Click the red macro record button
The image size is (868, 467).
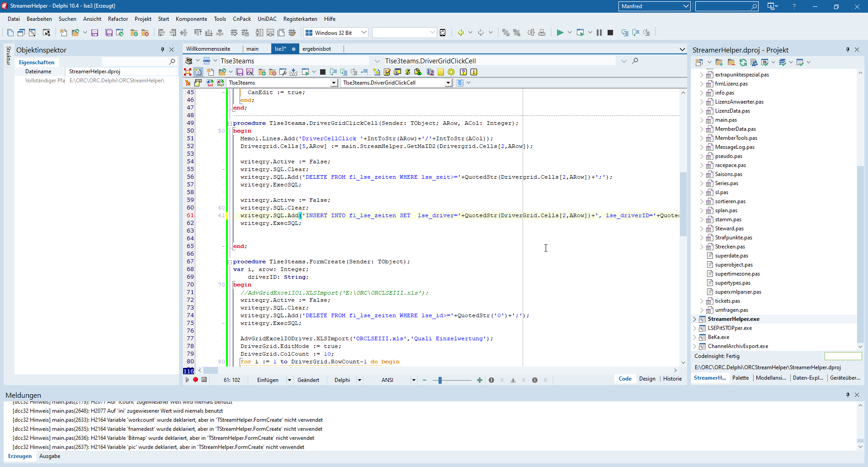[x=195, y=380]
